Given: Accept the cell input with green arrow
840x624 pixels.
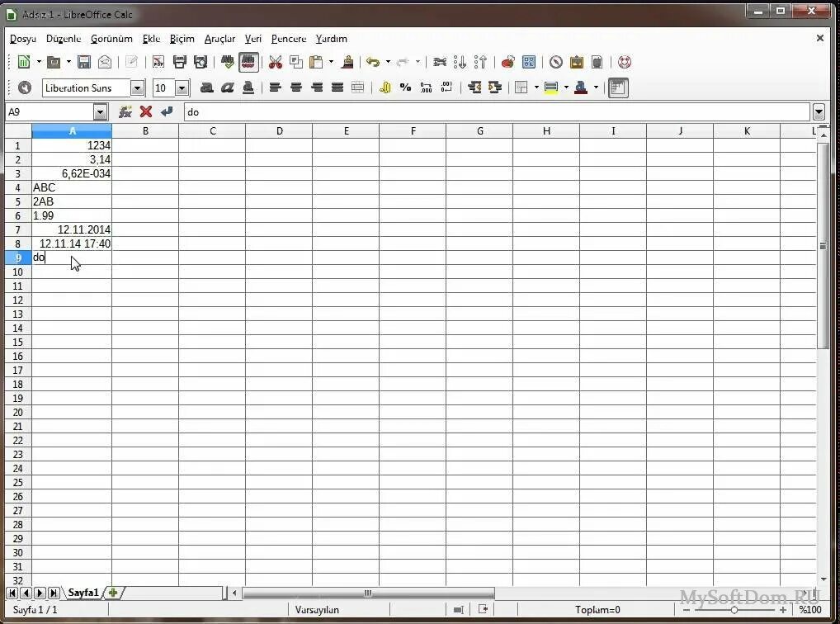Looking at the screenshot, I should tap(166, 111).
